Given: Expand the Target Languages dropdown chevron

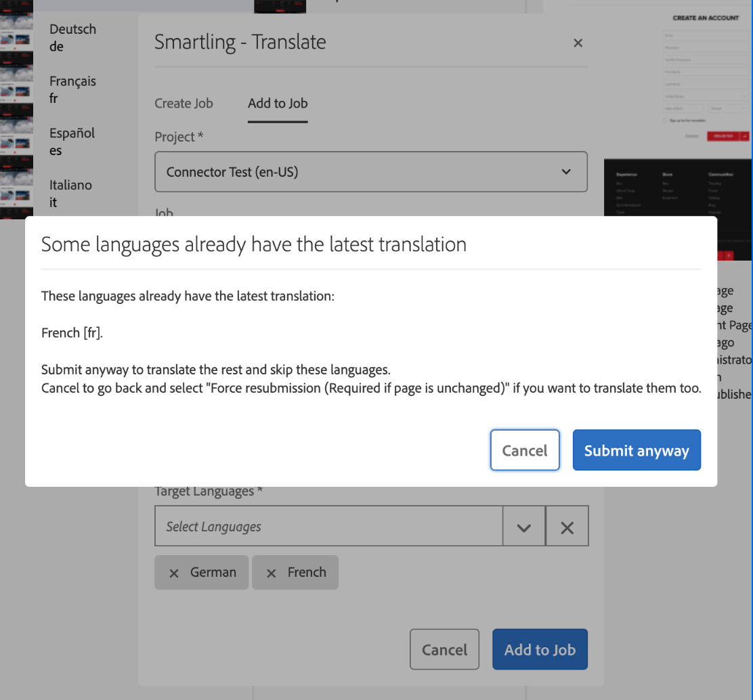Looking at the screenshot, I should [x=524, y=527].
